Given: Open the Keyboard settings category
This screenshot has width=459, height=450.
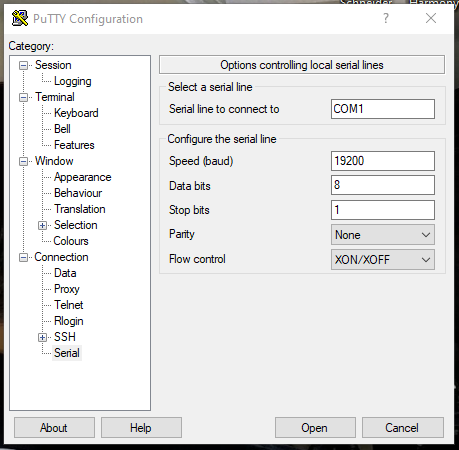Looking at the screenshot, I should pos(76,113).
